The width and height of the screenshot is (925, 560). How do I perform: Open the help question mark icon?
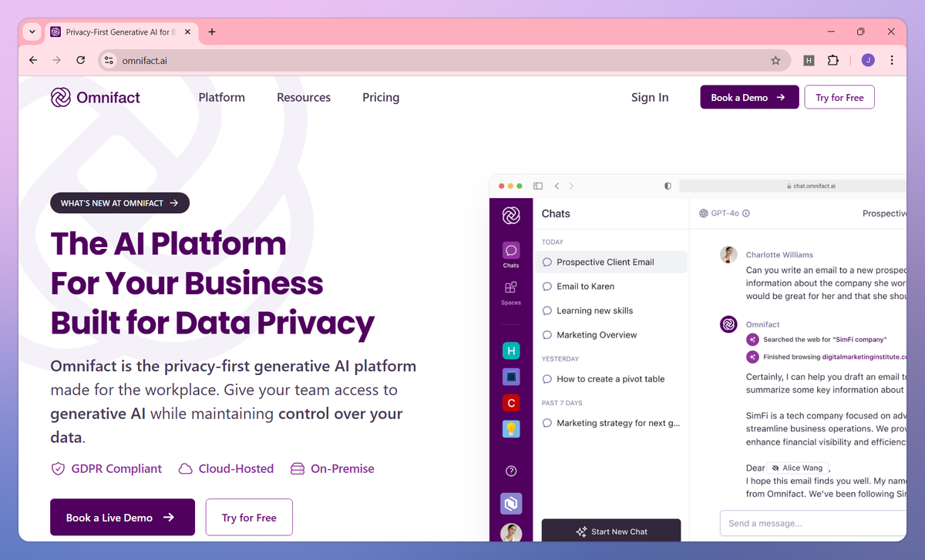[x=511, y=471]
